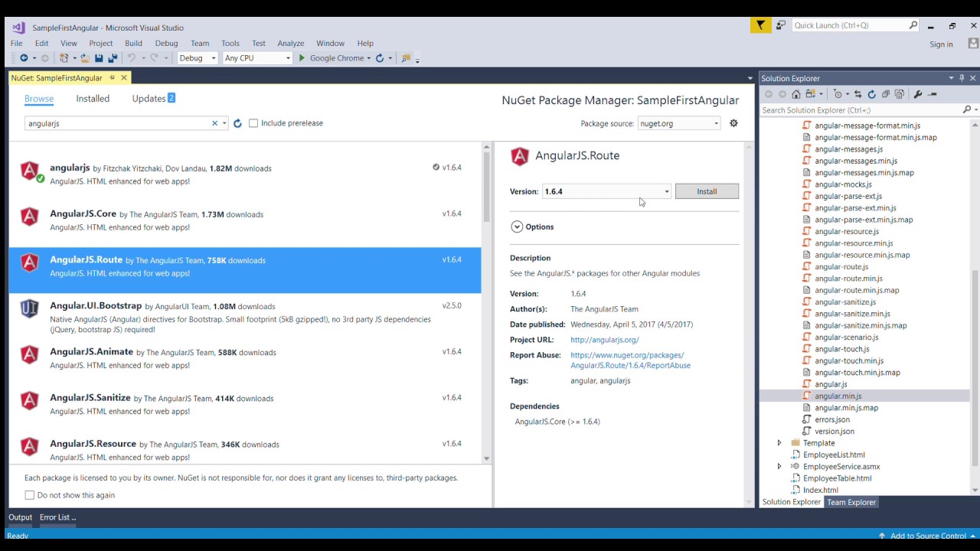The height and width of the screenshot is (551, 980).
Task: Pin the Solution Explorer panel
Action: [x=962, y=78]
